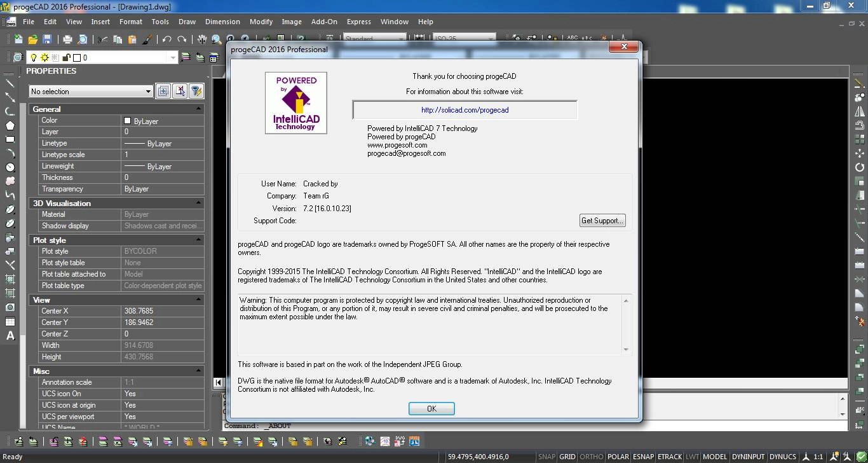The image size is (868, 463).
Task: Toggle layer 0 lightbulb on/off
Action: pyautogui.click(x=34, y=57)
